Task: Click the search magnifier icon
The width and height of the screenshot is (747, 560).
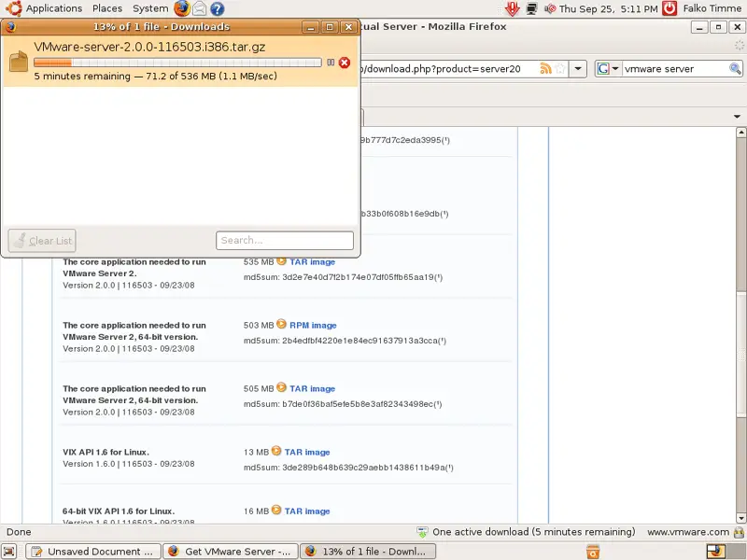Action: pos(735,68)
